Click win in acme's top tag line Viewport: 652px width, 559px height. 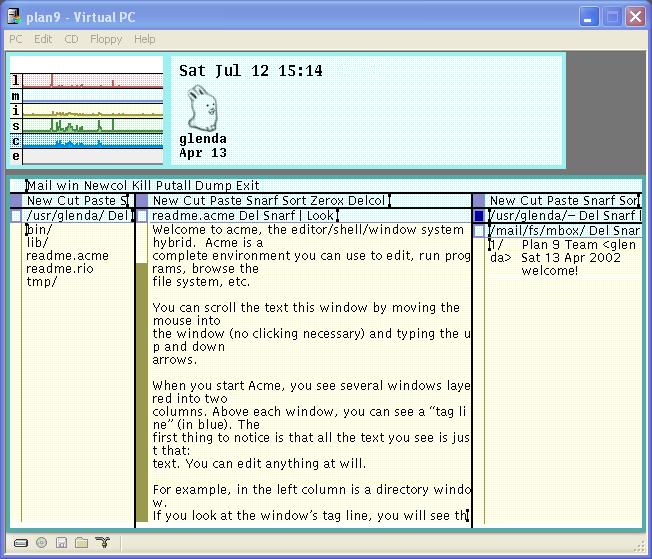pos(68,186)
